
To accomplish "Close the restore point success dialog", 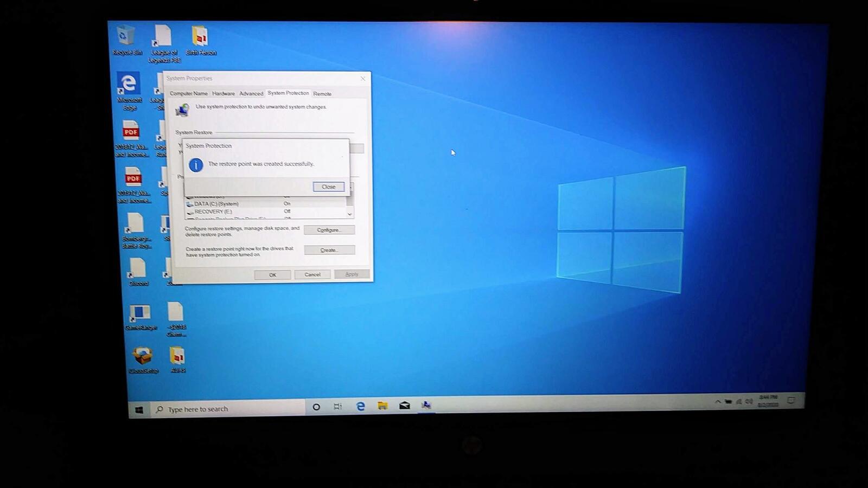I will click(x=328, y=187).
